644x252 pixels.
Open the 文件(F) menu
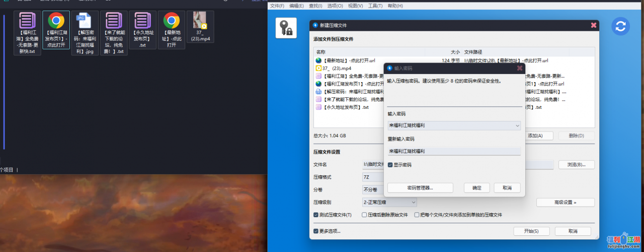point(277,6)
